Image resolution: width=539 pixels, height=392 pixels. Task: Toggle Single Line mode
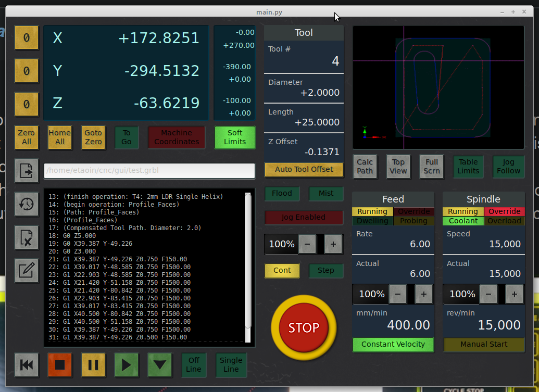coord(231,365)
